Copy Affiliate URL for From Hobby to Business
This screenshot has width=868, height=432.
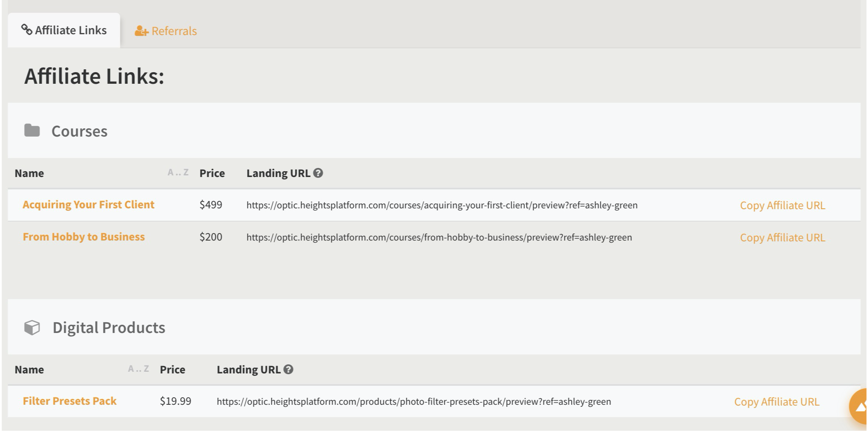783,238
